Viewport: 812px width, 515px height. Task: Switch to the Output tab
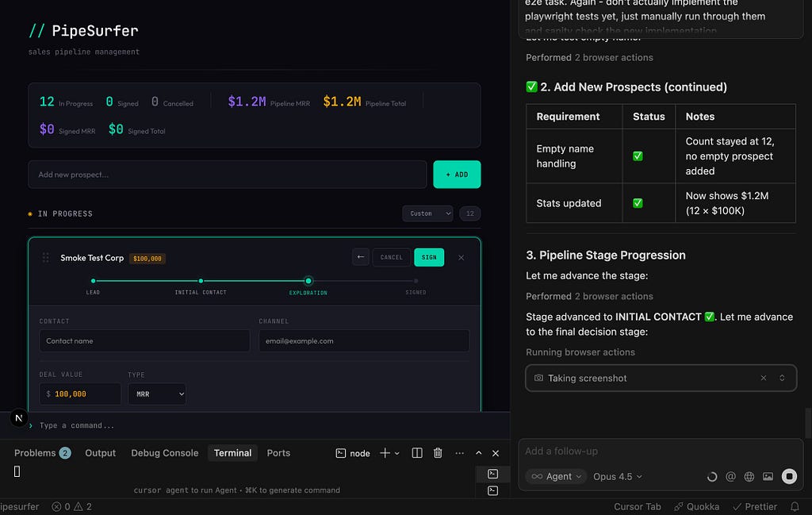pos(101,453)
